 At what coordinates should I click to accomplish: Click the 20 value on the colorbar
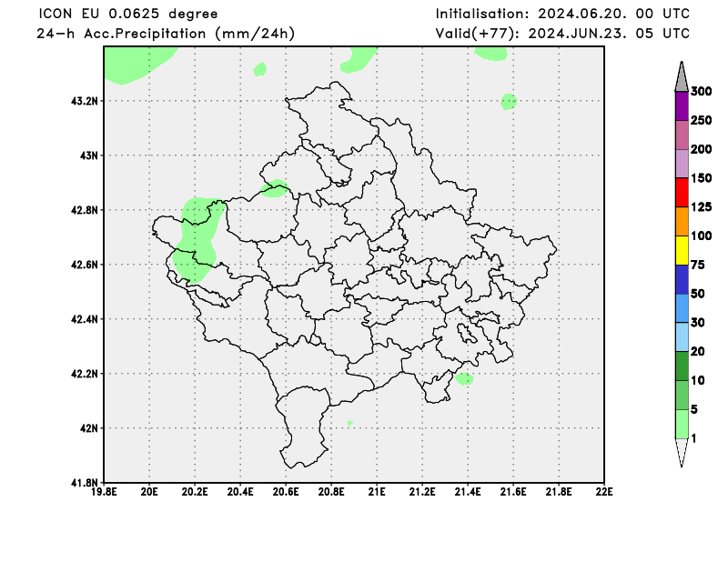(698, 351)
